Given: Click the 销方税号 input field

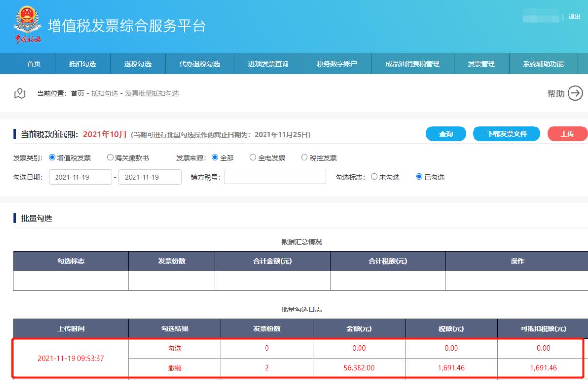Looking at the screenshot, I should point(275,177).
